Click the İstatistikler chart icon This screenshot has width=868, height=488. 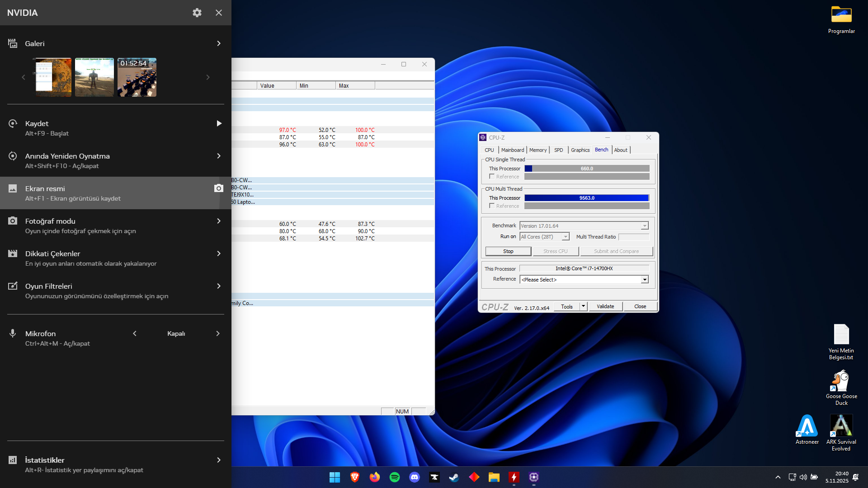click(13, 460)
